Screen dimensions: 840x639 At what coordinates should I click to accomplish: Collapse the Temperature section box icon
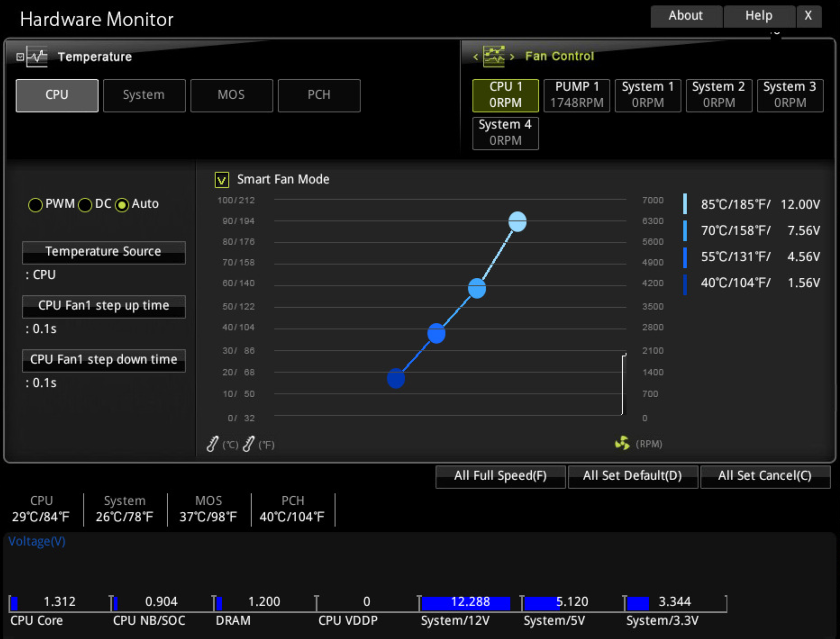(20, 57)
